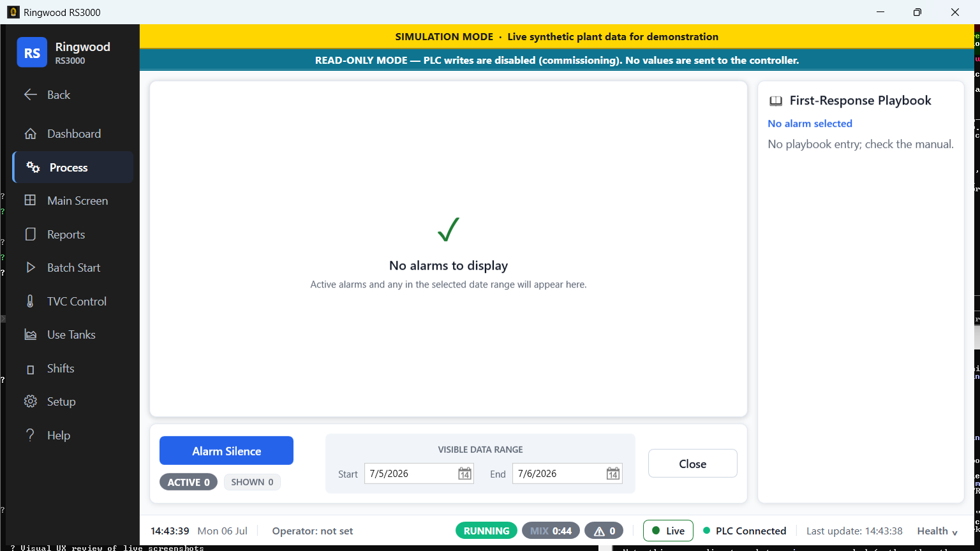Open Setup in the sidebar

(x=73, y=402)
